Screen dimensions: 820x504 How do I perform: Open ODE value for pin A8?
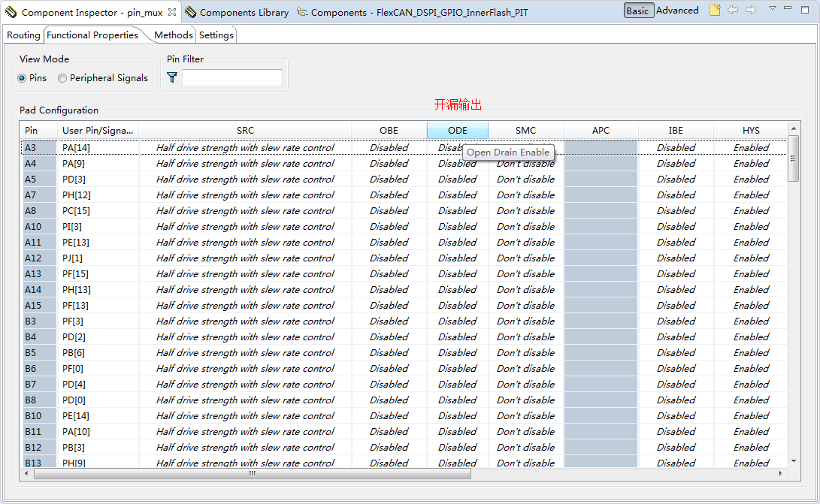458,211
